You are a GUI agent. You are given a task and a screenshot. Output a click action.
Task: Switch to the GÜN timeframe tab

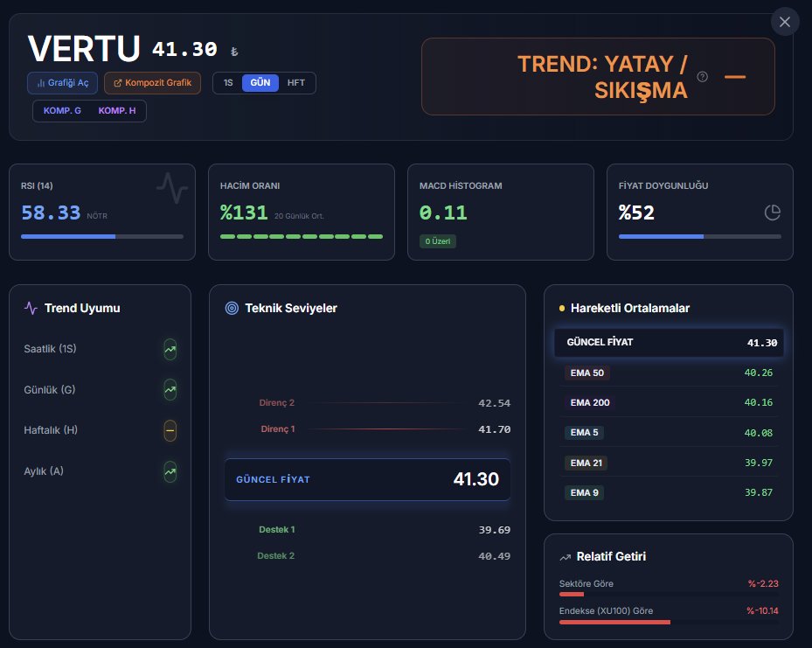tap(262, 82)
